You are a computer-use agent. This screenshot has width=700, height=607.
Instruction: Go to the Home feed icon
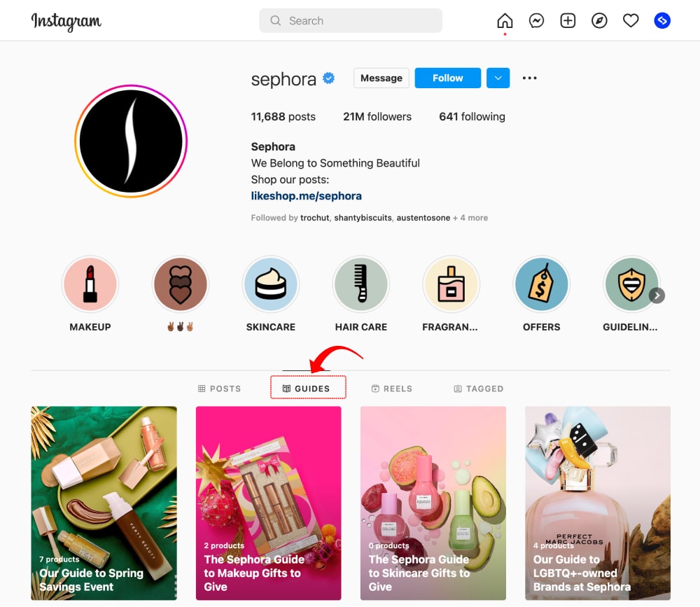point(505,20)
